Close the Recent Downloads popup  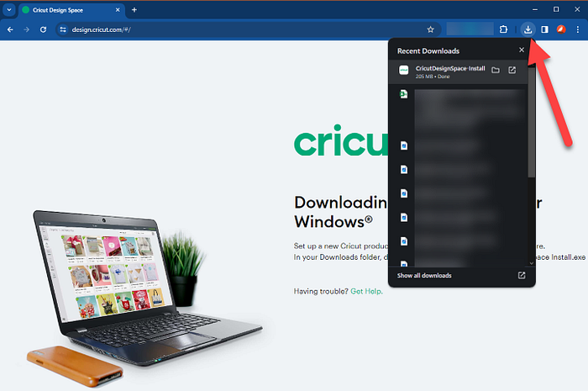tap(522, 50)
